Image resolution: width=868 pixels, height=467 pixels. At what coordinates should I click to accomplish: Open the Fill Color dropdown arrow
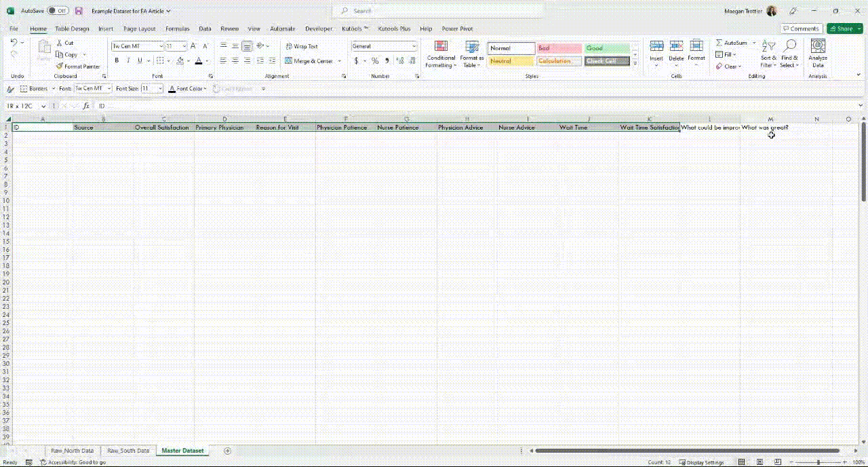tap(188, 60)
